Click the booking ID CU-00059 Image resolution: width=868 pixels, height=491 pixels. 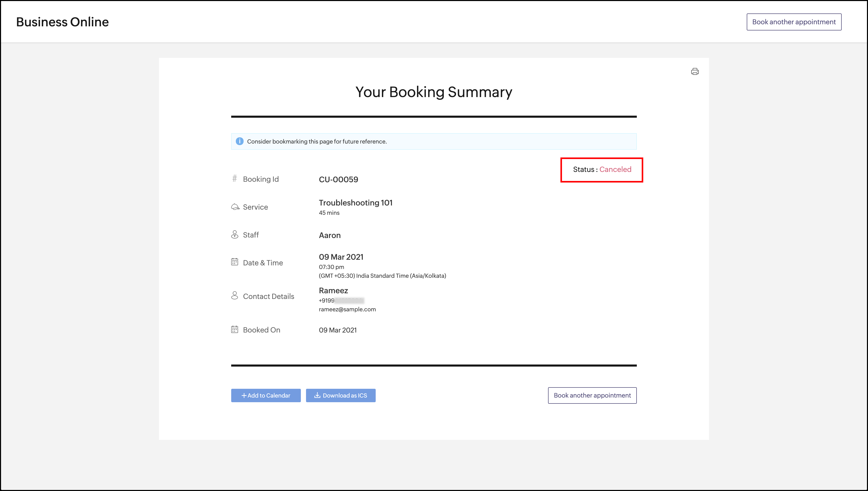(338, 179)
